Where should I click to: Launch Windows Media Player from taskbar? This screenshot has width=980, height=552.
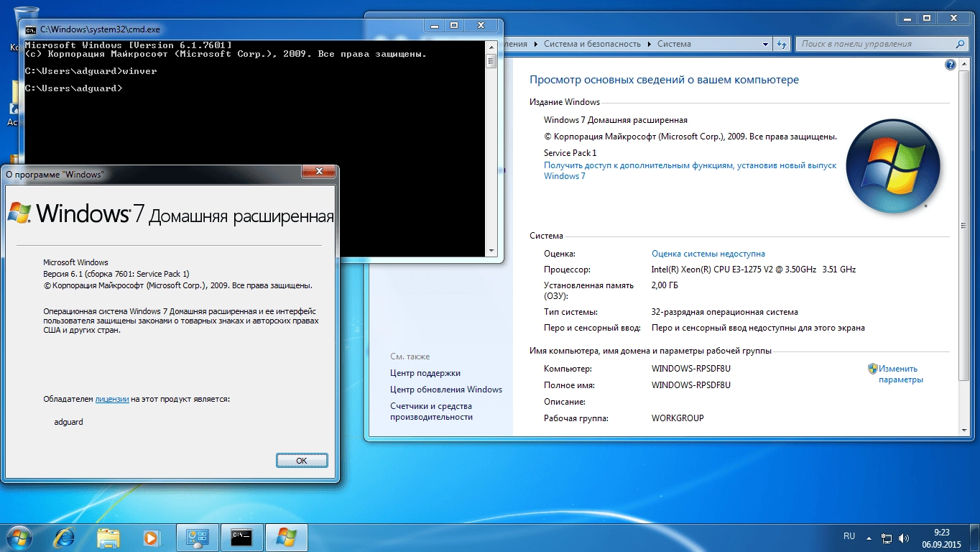(x=151, y=537)
